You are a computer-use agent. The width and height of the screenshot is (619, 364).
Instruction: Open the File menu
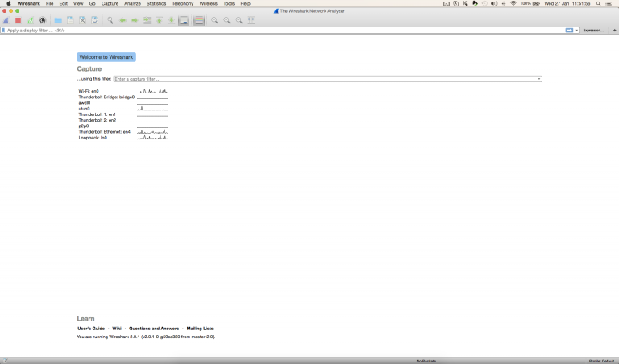49,3
